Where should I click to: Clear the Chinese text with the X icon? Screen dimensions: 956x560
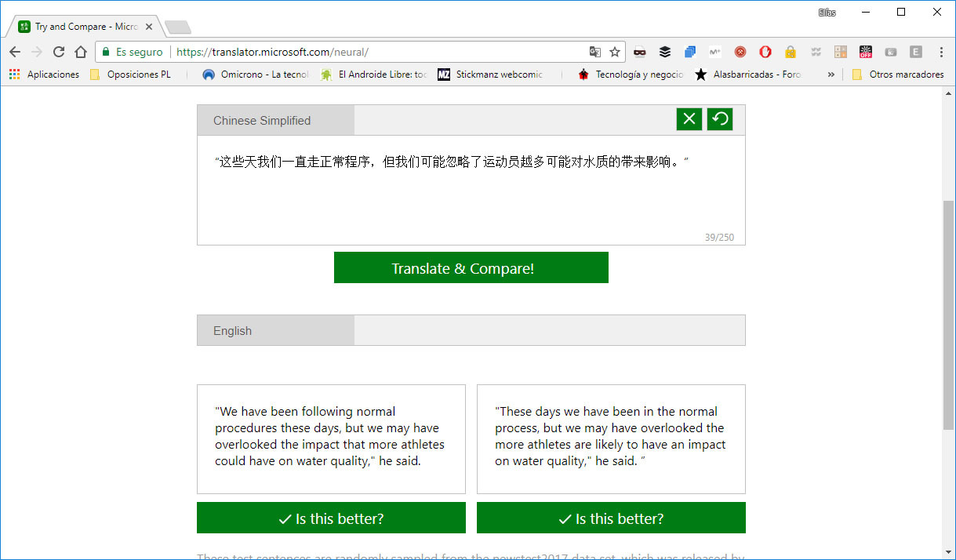(x=689, y=118)
